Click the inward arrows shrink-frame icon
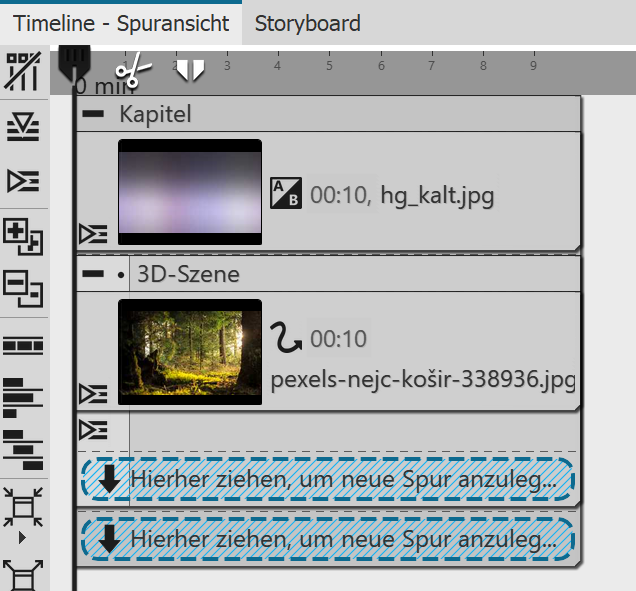This screenshot has width=636, height=591. (x=23, y=504)
